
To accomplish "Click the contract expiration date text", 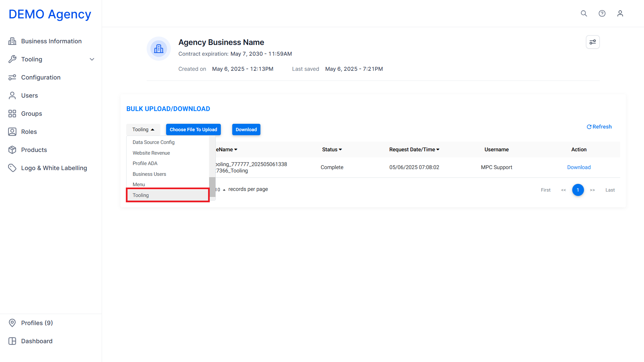I will click(x=261, y=54).
